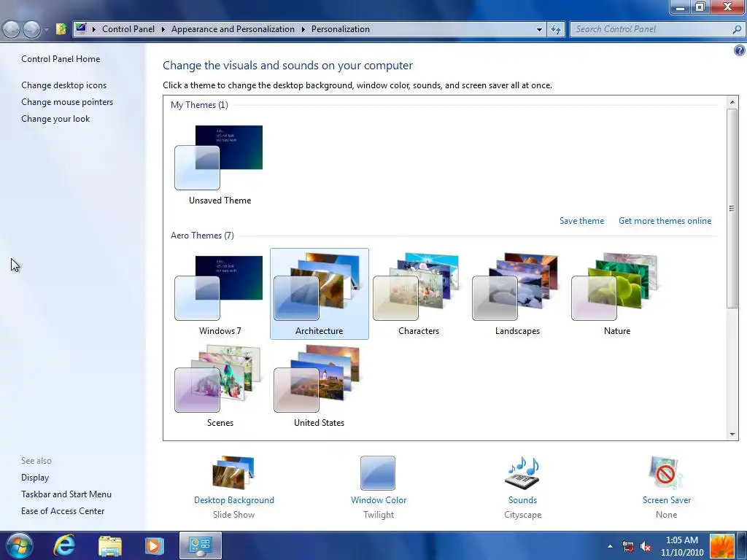
Task: Go to Control Panel Home
Action: pos(61,59)
